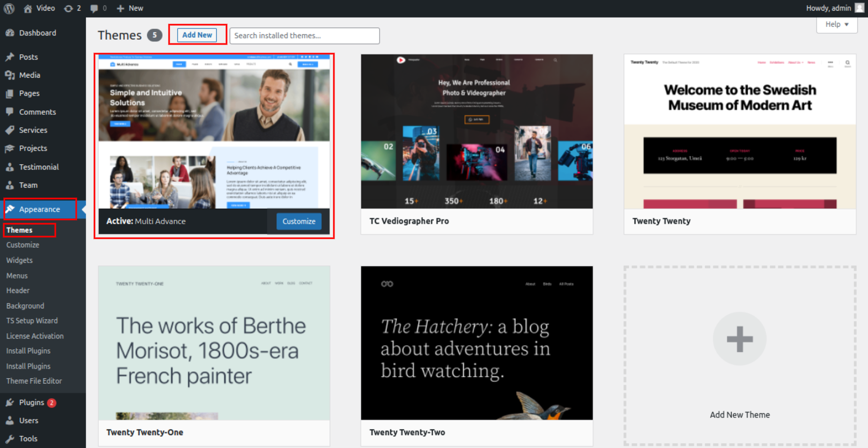Select the Twenty Twenty theme screenshot
This screenshot has height=448, width=868.
[x=740, y=131]
